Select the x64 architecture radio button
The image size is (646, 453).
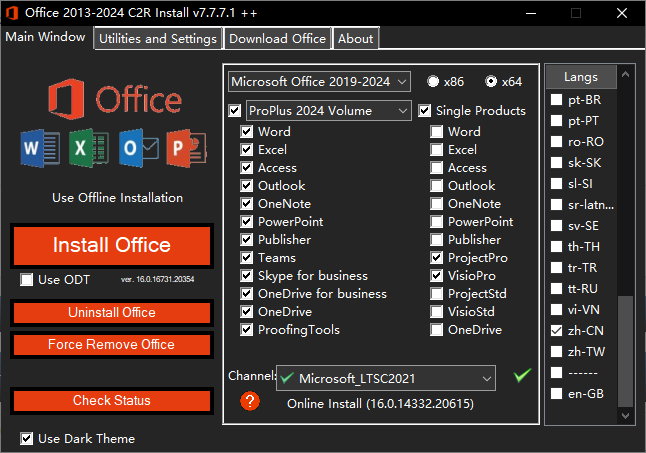pos(491,82)
